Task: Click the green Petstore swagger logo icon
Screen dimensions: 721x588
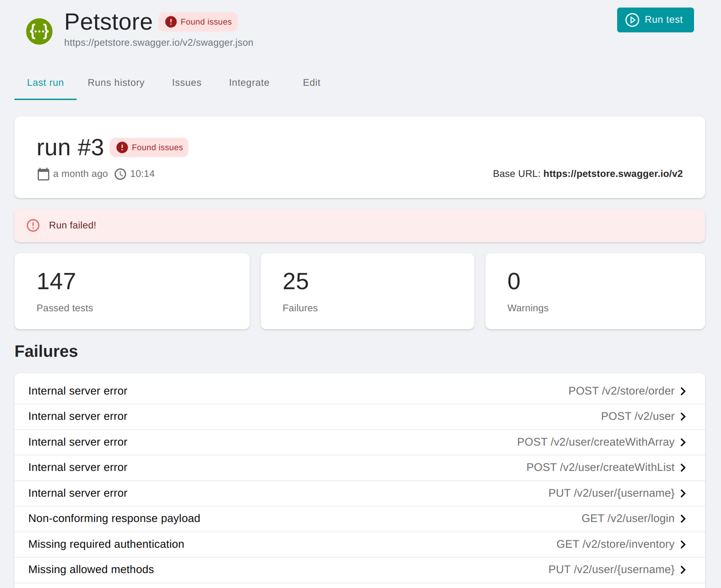Action: 39,31
